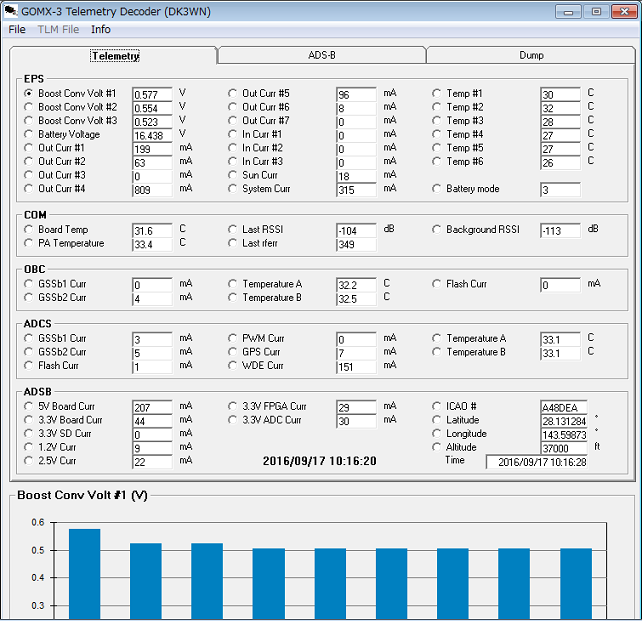
Task: Click the timestamp 2016/09/17 10:16:20 text
Action: (x=319, y=461)
